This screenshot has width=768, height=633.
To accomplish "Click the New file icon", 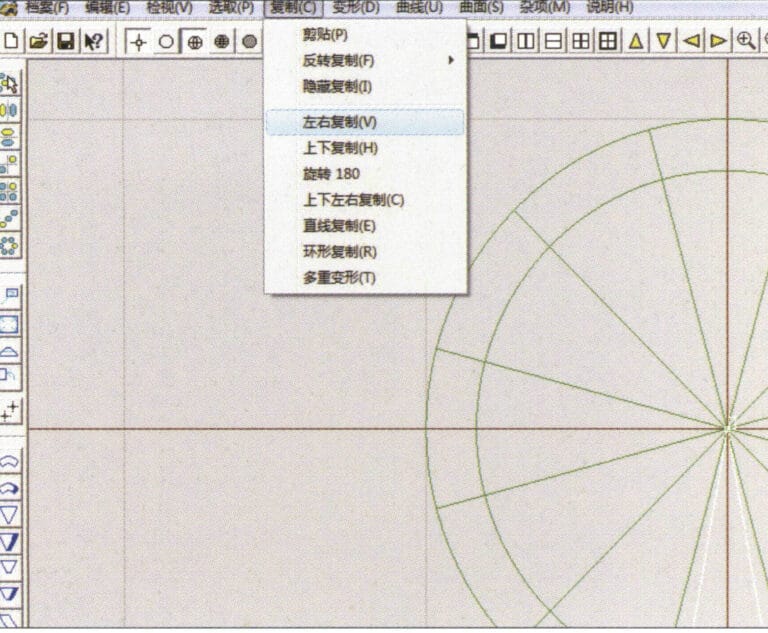I will [11, 41].
